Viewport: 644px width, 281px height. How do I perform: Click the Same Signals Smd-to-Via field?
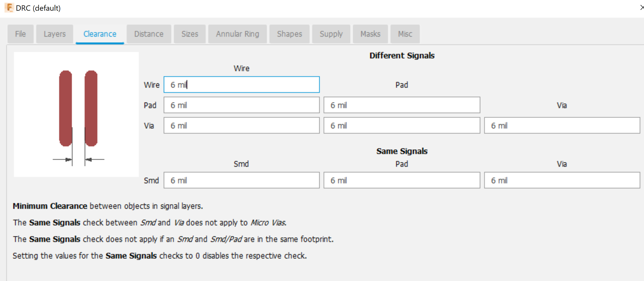(562, 180)
